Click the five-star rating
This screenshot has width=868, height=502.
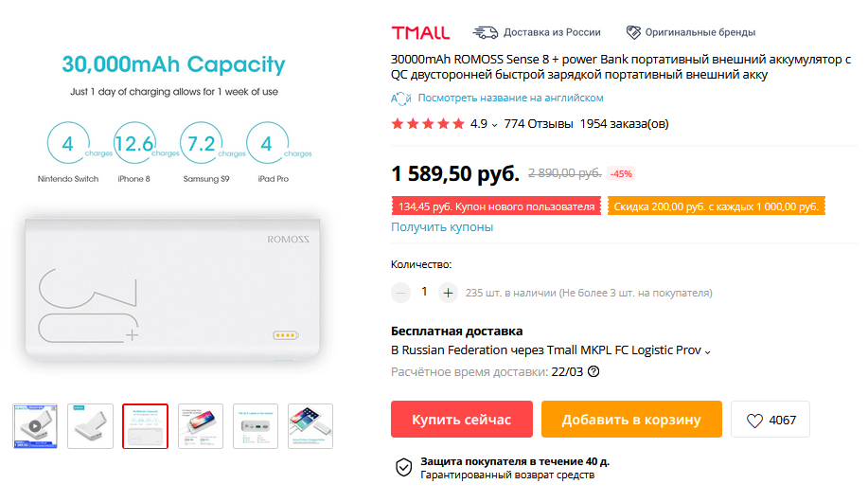point(428,124)
